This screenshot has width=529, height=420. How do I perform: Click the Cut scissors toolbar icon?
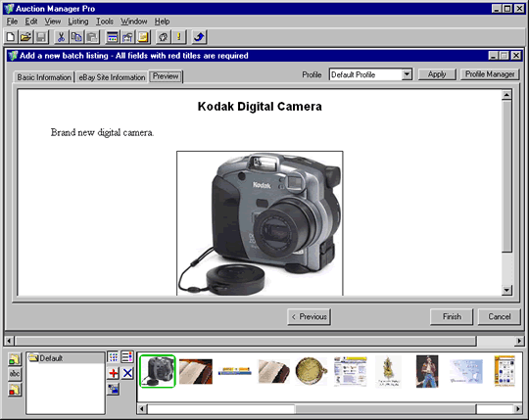[61, 37]
